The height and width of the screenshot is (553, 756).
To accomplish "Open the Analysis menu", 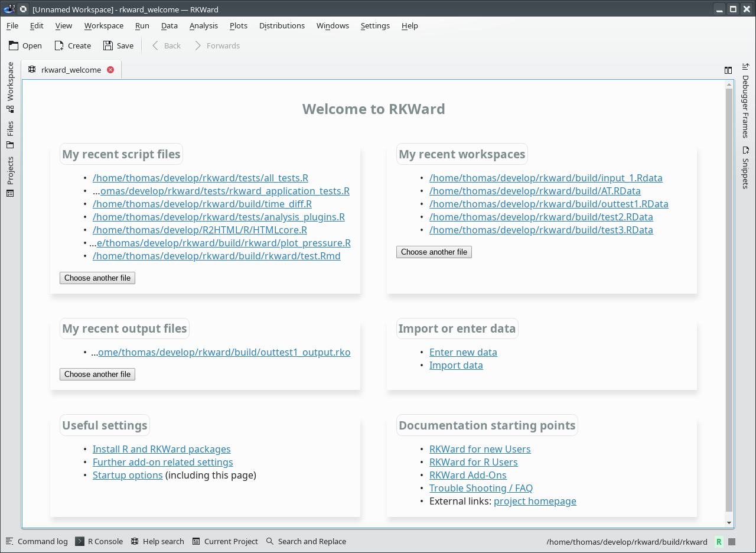I will tap(204, 25).
